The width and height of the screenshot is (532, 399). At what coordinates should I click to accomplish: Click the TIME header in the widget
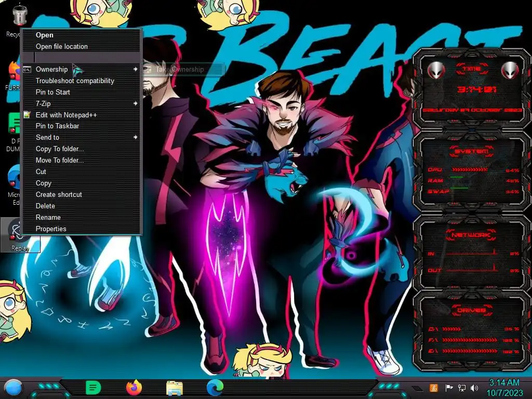click(472, 69)
